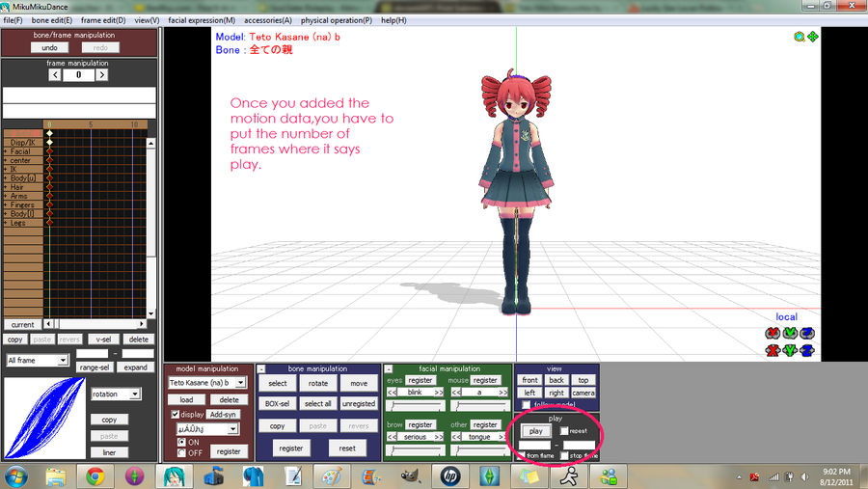Click the green Y move axis icon
This screenshot has height=489, width=868.
click(790, 350)
